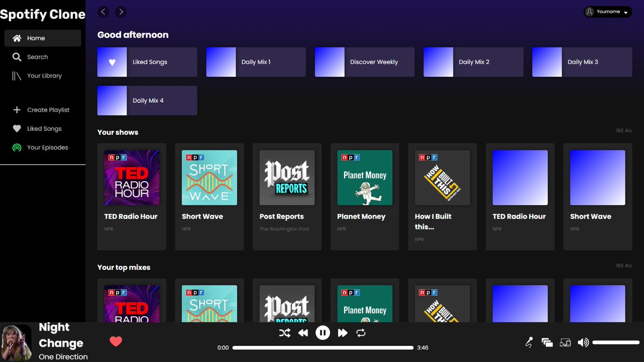Show lyrics with the microphone icon
The image size is (644, 362).
point(529,342)
